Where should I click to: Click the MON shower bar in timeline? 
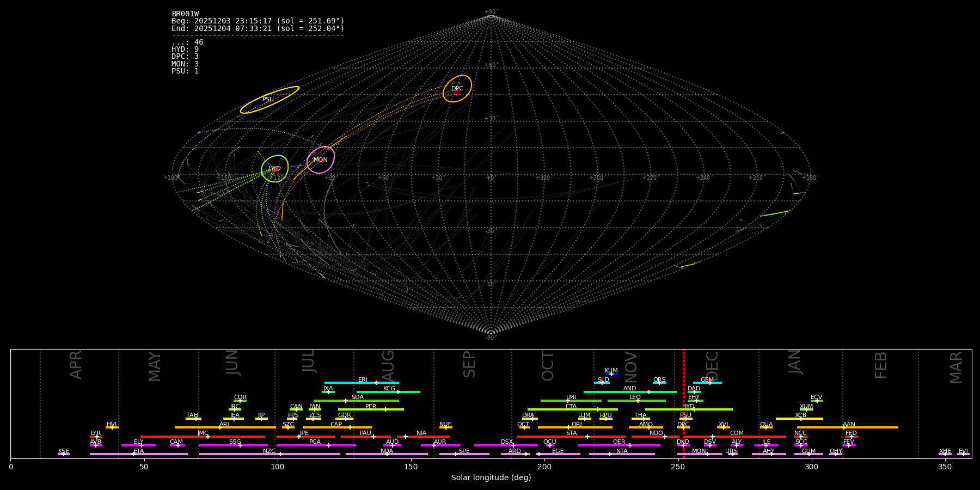pos(700,454)
